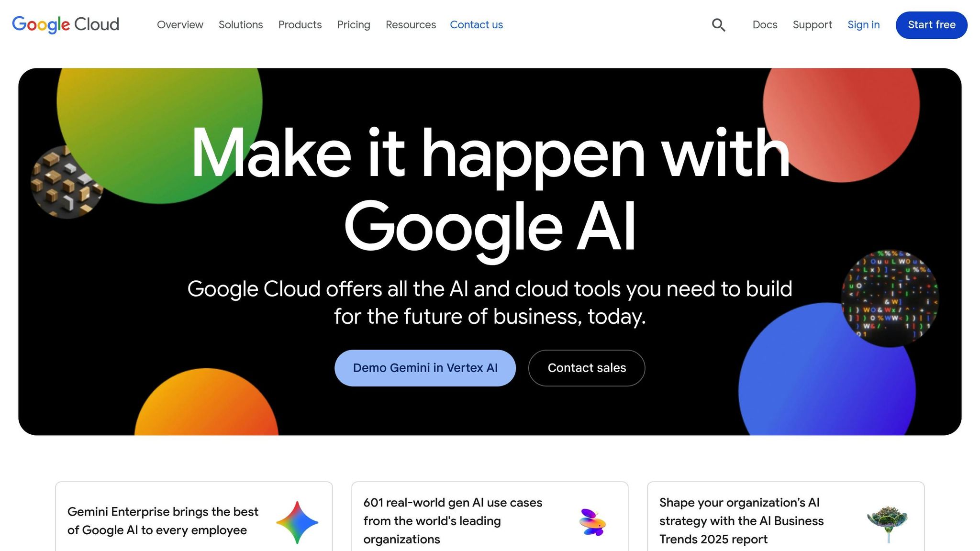Open the Products menu
Screen dimensions: 980x551
[300, 24]
